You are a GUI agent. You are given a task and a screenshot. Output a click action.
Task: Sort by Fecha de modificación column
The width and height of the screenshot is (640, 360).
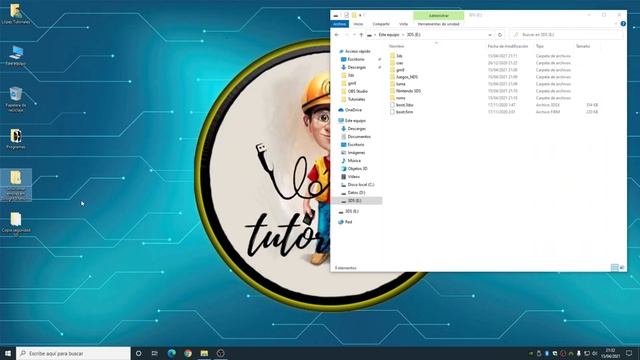tap(508, 46)
